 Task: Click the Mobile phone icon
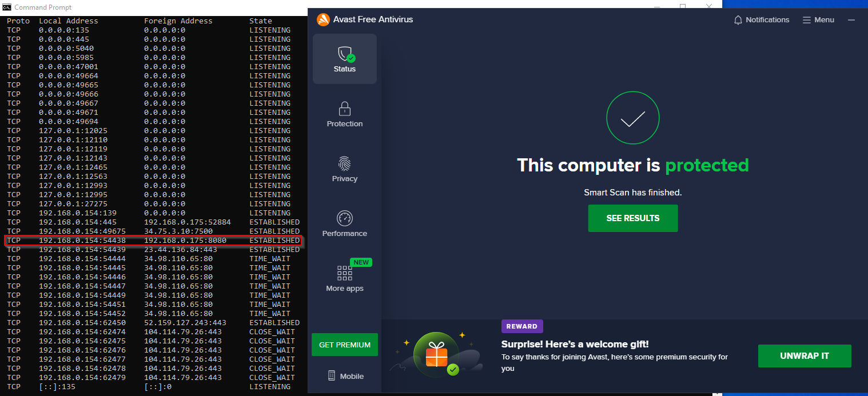[x=332, y=375]
